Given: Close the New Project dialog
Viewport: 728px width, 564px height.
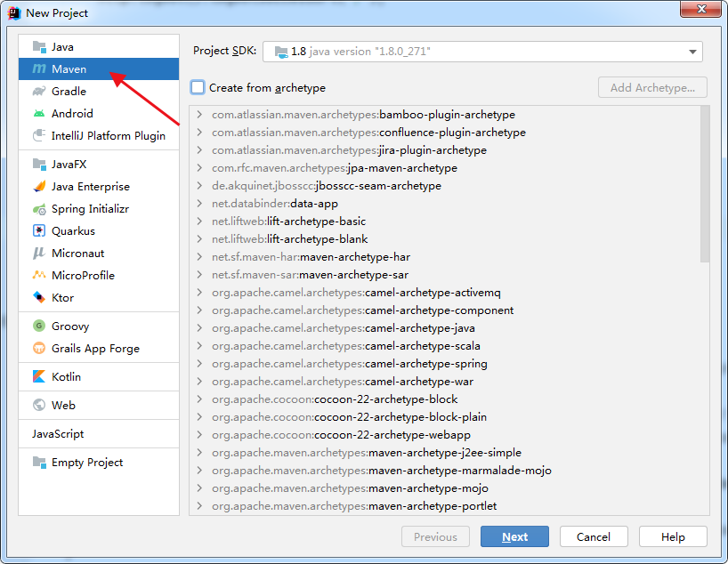Looking at the screenshot, I should point(701,9).
